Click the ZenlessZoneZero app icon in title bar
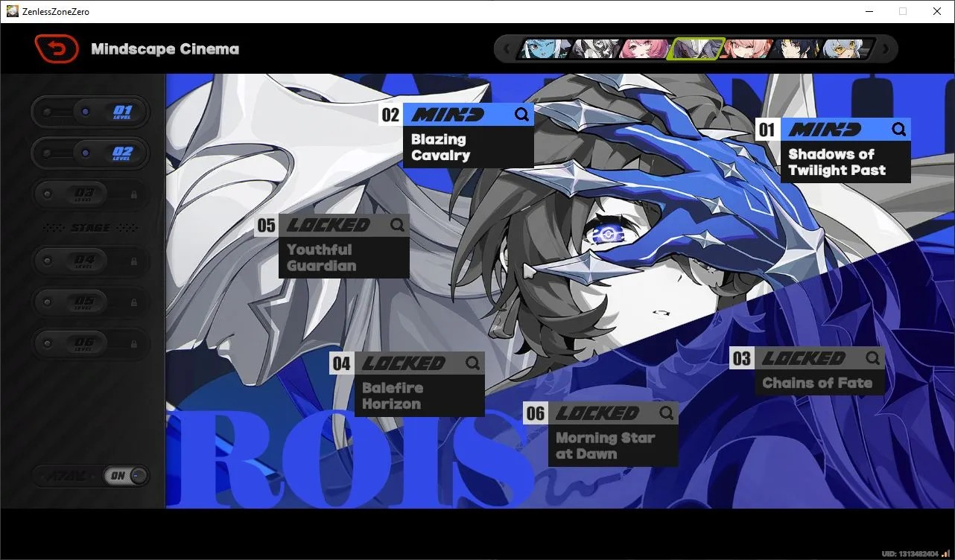The width and height of the screenshot is (955, 560). 12,11
